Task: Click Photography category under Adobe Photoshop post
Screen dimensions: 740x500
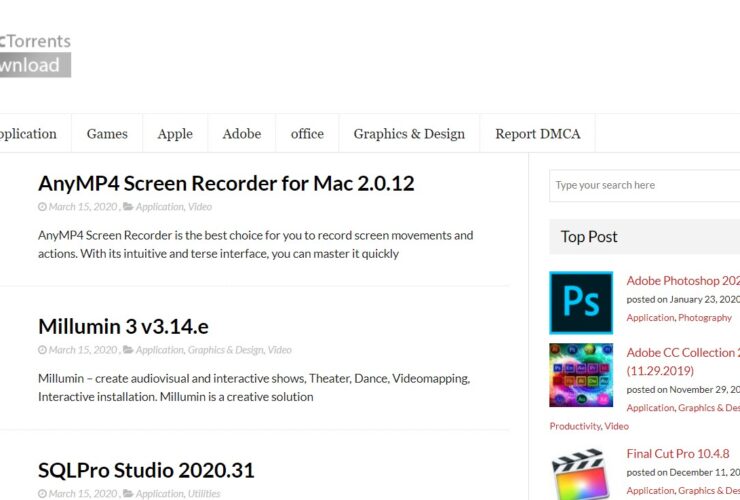Action: [705, 318]
